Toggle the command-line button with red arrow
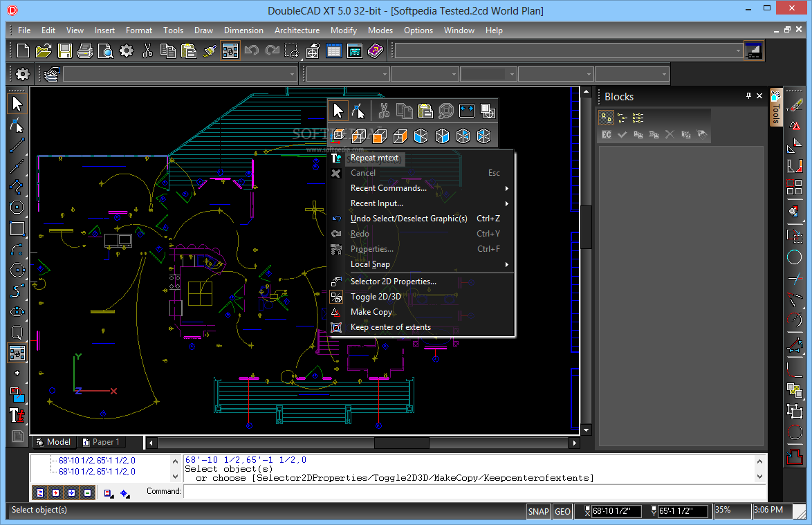 tap(56, 493)
